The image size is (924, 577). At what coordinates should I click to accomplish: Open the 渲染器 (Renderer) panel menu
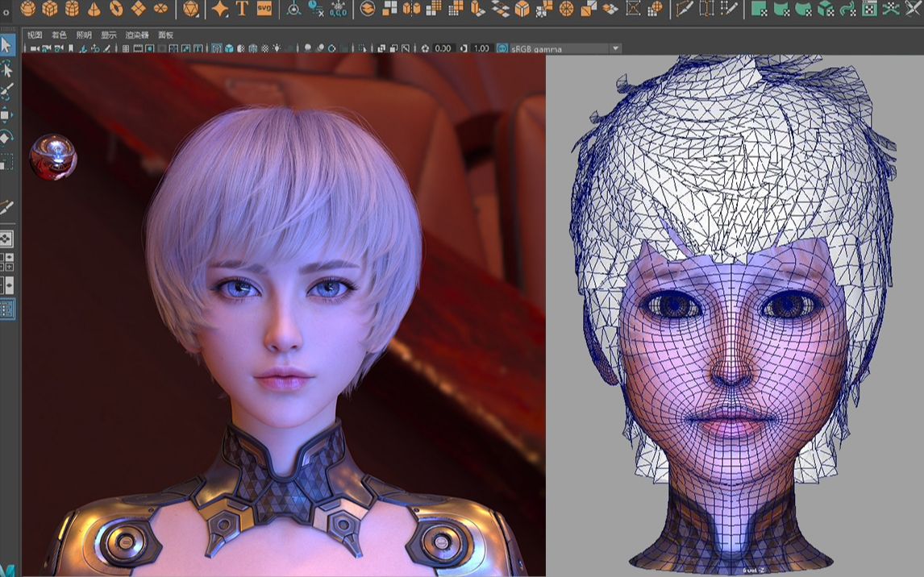pyautogui.click(x=137, y=35)
